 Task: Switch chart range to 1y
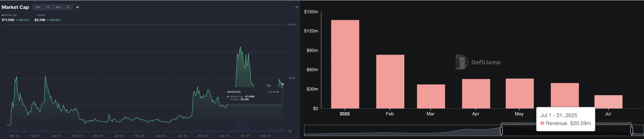pos(68,7)
